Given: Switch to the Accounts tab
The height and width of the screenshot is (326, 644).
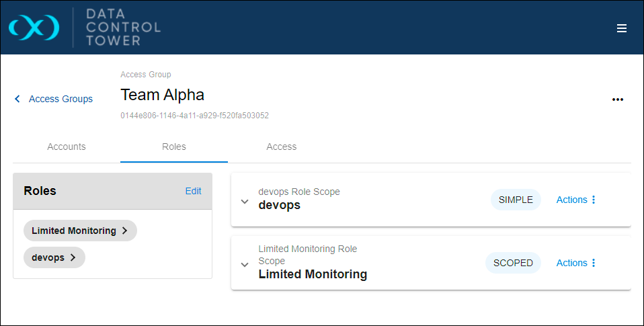Looking at the screenshot, I should (67, 147).
